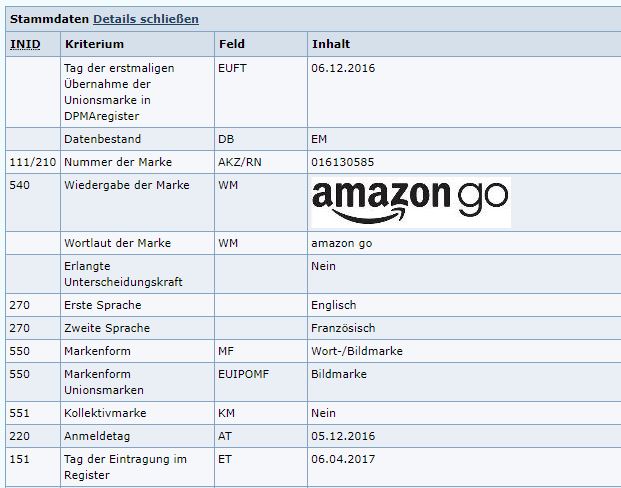Click the 'Französisch' second language value
Image resolution: width=621 pixels, height=488 pixels.
[x=343, y=328]
